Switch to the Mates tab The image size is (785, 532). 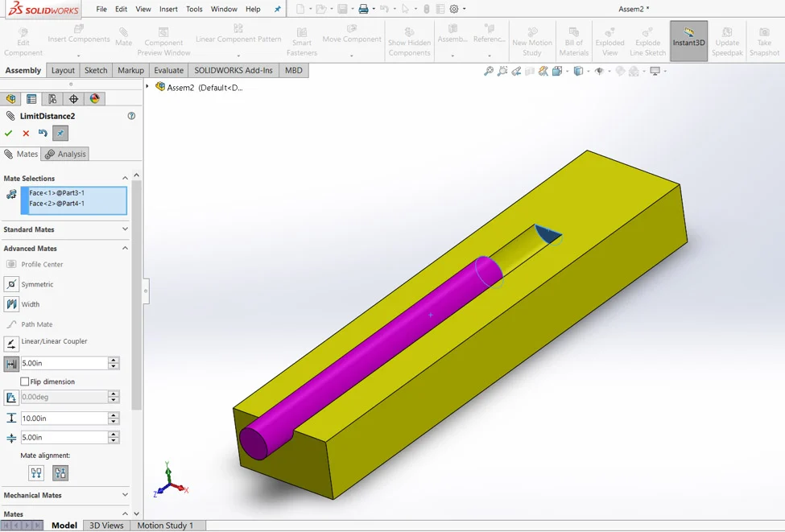click(20, 155)
